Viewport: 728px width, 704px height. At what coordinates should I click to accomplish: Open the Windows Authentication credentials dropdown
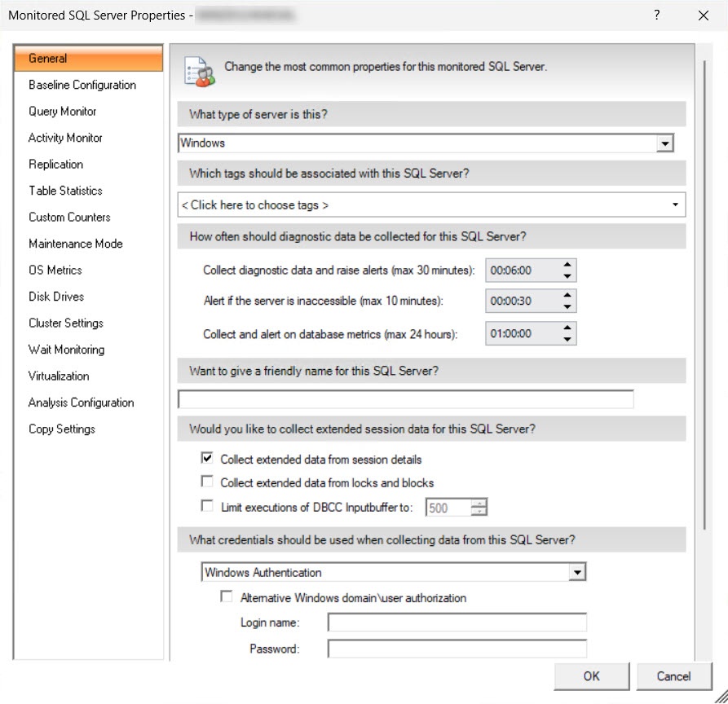click(x=577, y=573)
